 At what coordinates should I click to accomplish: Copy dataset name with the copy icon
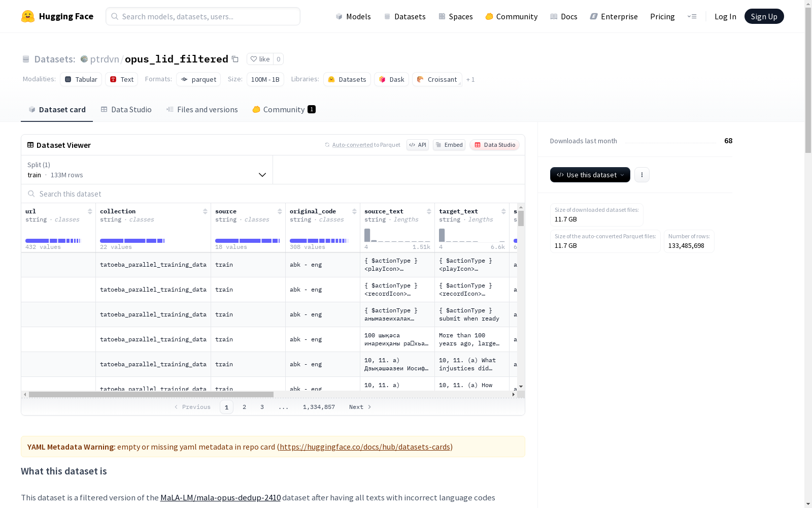235,59
